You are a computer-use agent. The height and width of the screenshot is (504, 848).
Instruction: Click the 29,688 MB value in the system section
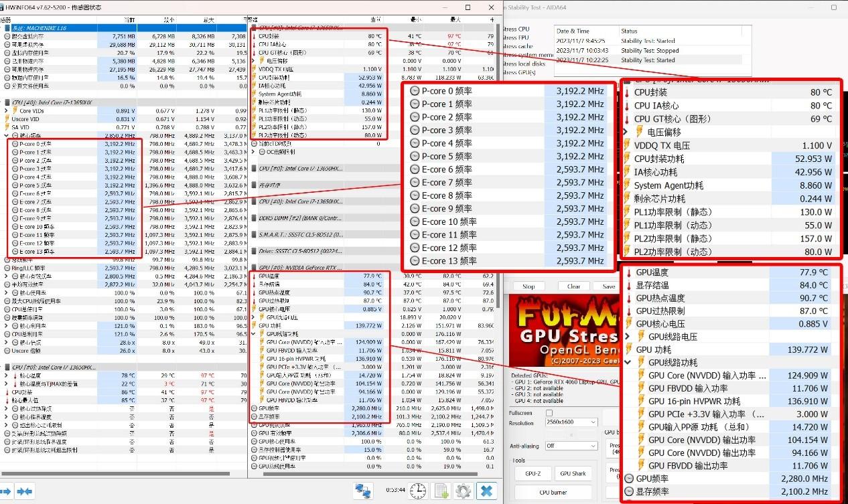[x=123, y=44]
